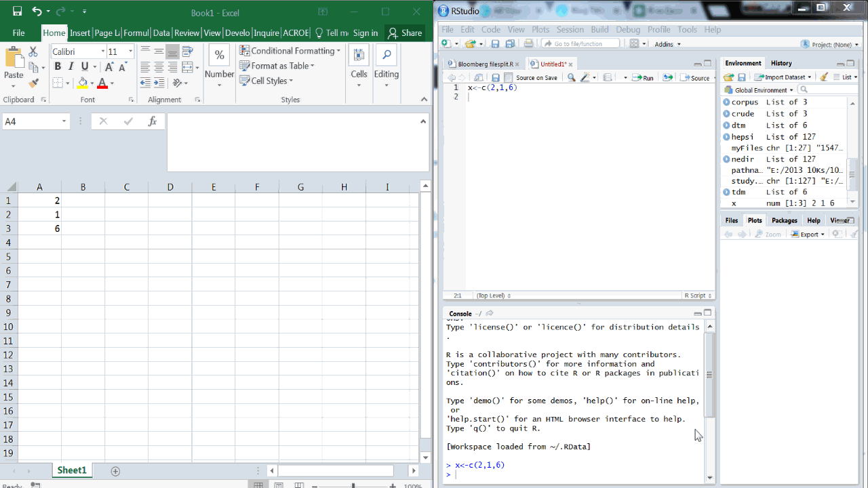Click the Import Dataset button
This screenshot has height=488, width=868.
(783, 77)
